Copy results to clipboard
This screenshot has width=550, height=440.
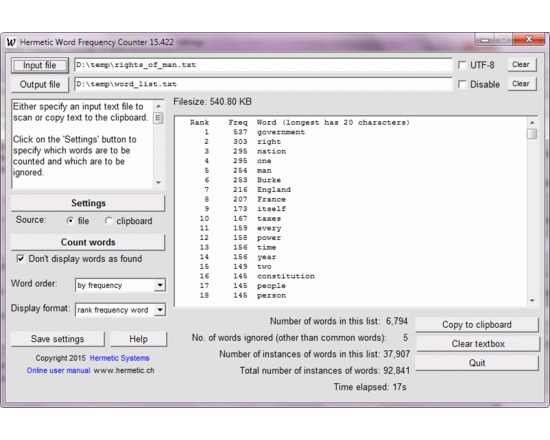[477, 325]
